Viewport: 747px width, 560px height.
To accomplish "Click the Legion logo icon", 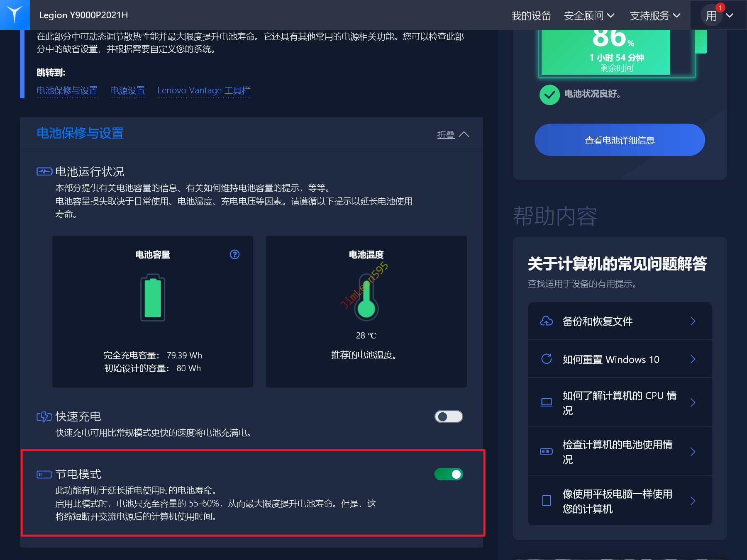I will coord(15,15).
